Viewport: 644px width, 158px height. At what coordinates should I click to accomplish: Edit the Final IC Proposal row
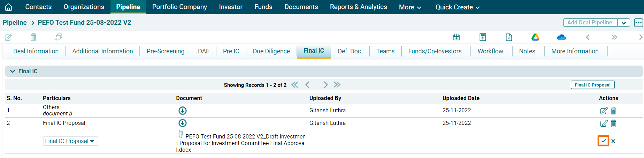[x=604, y=123]
